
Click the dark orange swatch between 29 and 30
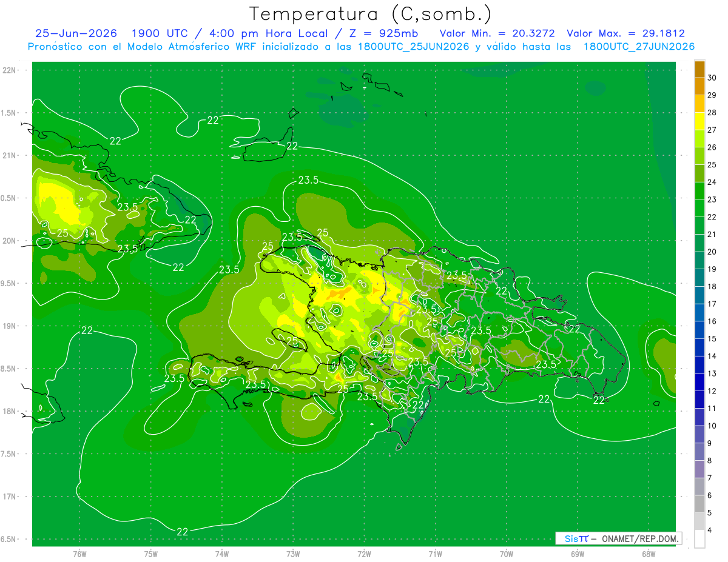point(699,87)
